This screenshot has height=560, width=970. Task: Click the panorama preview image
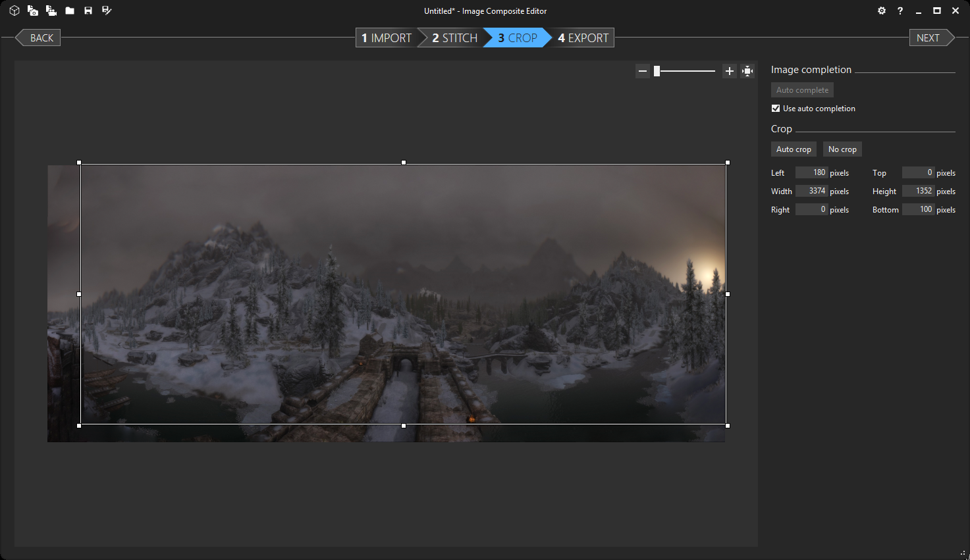pos(387,303)
